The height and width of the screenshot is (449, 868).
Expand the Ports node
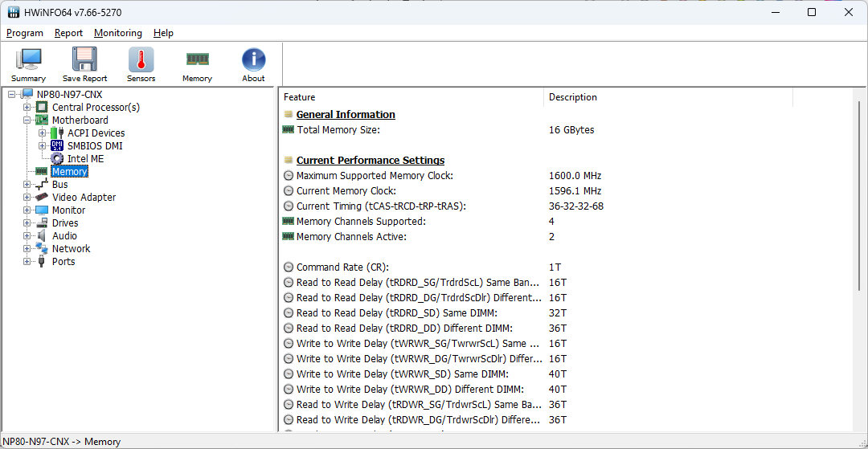[x=27, y=262]
